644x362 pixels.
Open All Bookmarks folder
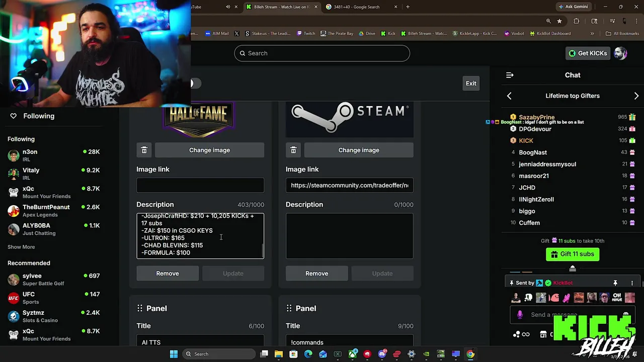(622, 34)
